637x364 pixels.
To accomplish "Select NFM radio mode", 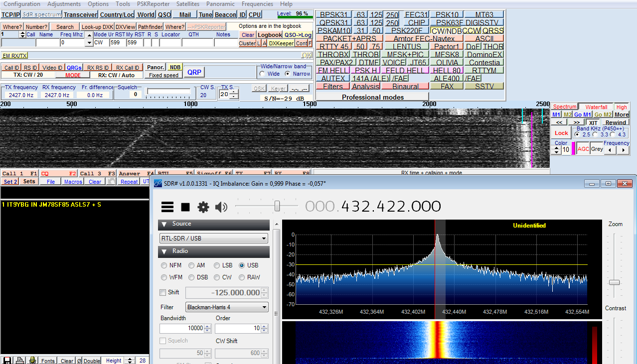I will 171,265.
